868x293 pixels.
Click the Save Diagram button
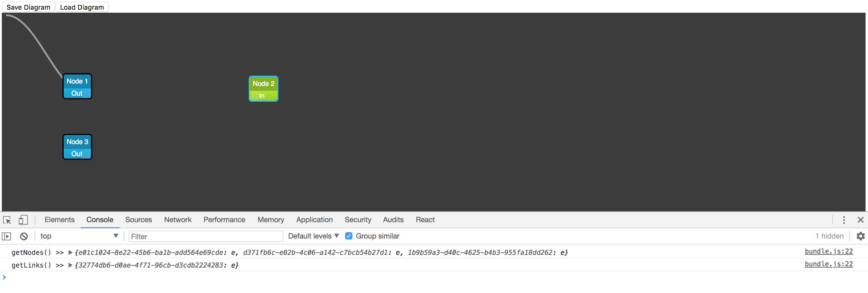point(28,7)
